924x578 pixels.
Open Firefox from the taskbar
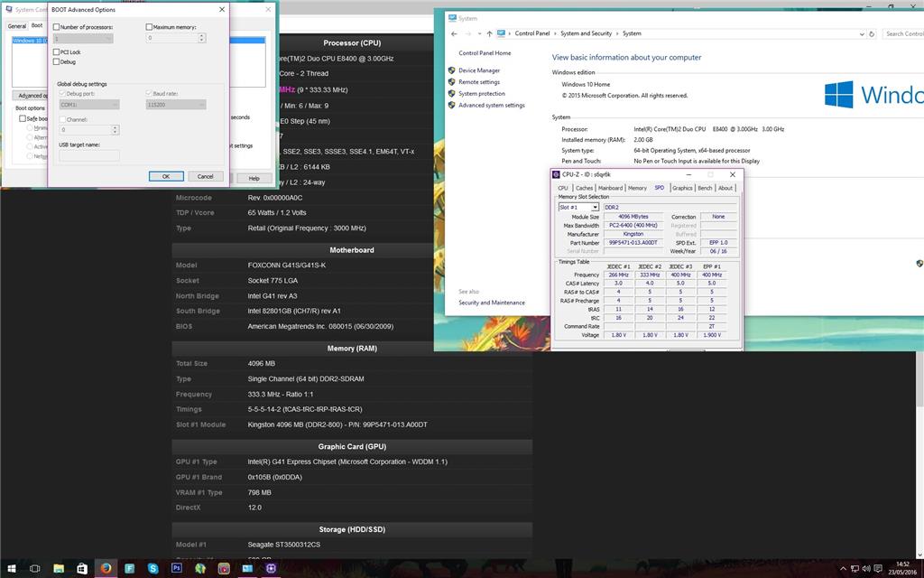tap(106, 569)
